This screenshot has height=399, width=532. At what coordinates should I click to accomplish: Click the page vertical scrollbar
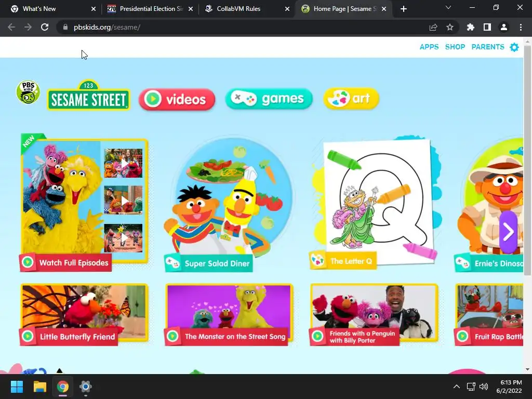pos(528,160)
